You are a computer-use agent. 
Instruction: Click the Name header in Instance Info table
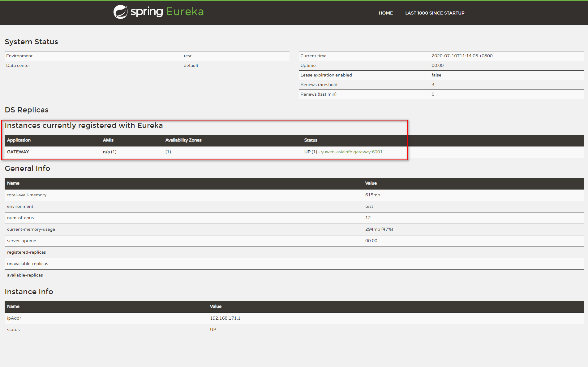(13, 306)
